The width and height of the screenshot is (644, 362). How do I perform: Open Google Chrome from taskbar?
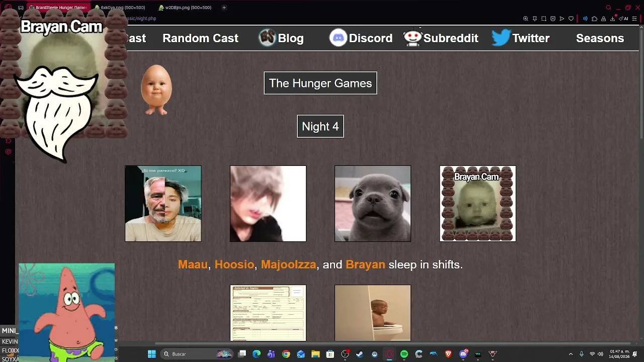click(x=286, y=354)
